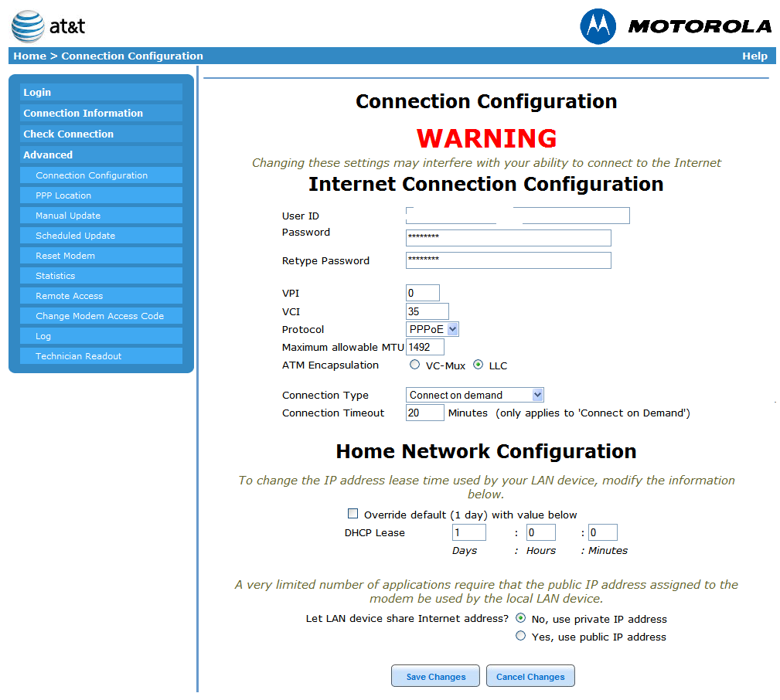
Task: Choose No, use private IP address
Action: tap(520, 618)
